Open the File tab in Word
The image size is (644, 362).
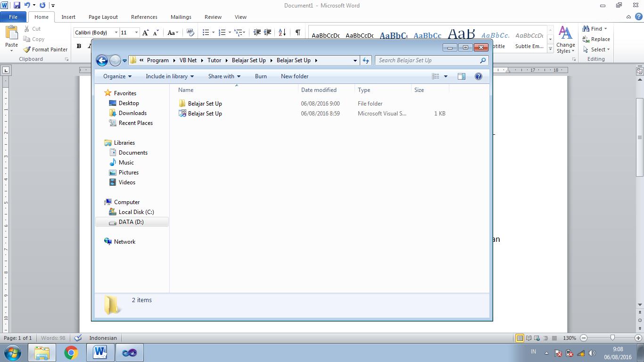[x=13, y=17]
